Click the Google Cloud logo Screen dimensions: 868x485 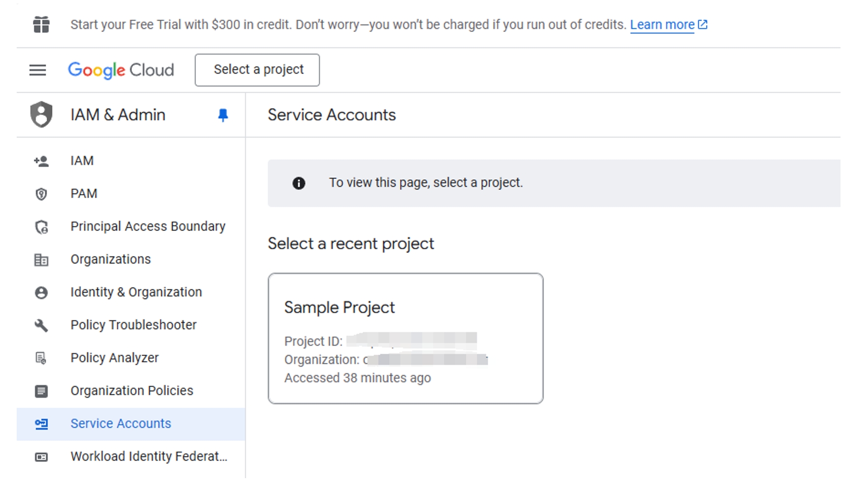click(121, 70)
